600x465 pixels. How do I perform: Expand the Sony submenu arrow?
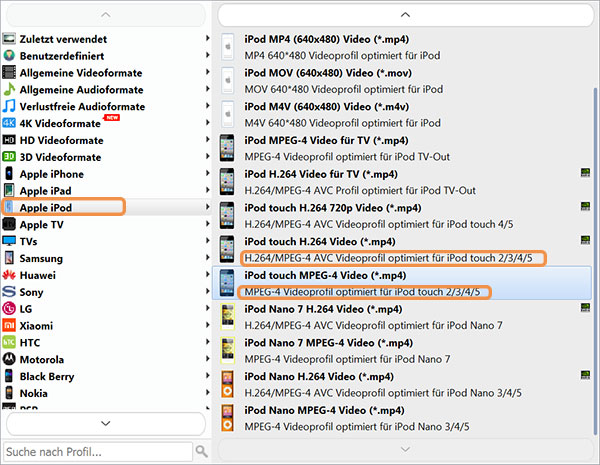[x=207, y=291]
